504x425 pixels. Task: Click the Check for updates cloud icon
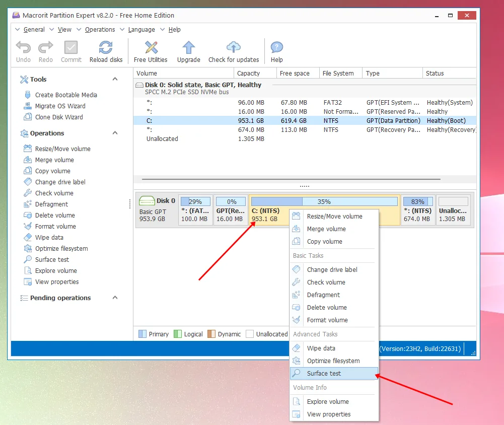click(x=234, y=48)
